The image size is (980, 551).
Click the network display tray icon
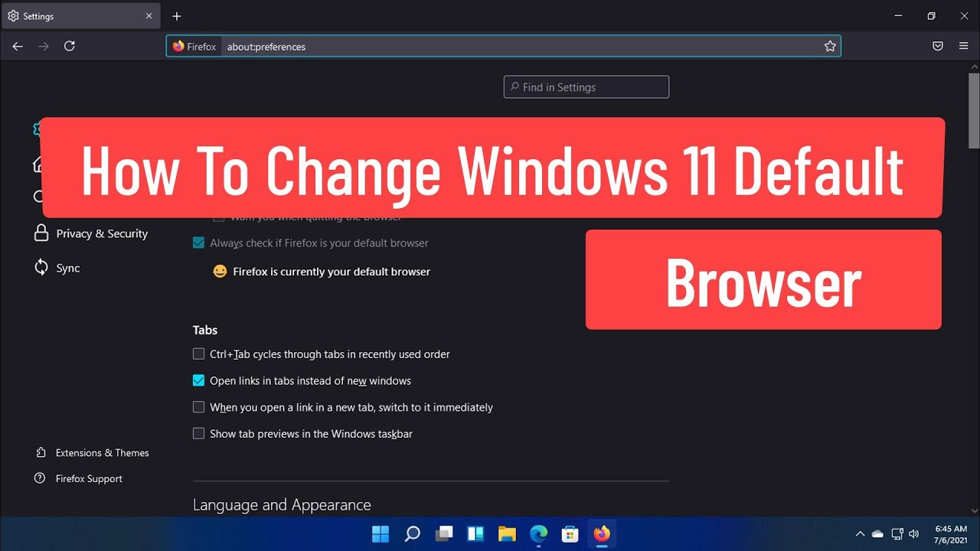897,533
